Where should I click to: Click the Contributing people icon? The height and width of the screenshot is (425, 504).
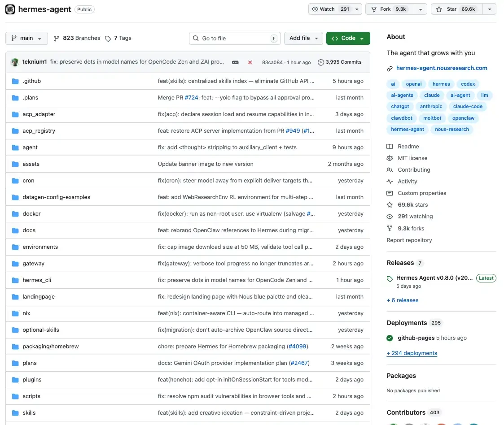pos(390,170)
